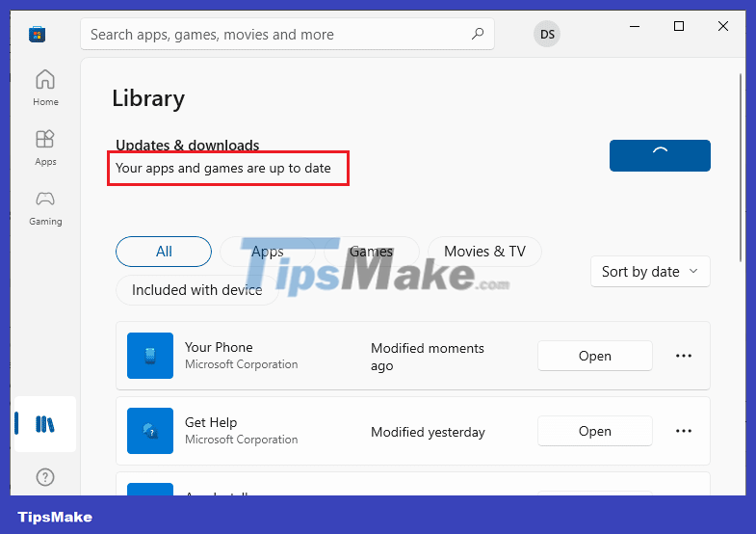The height and width of the screenshot is (534, 756).
Task: Open the Home section in sidebar
Action: click(x=45, y=88)
